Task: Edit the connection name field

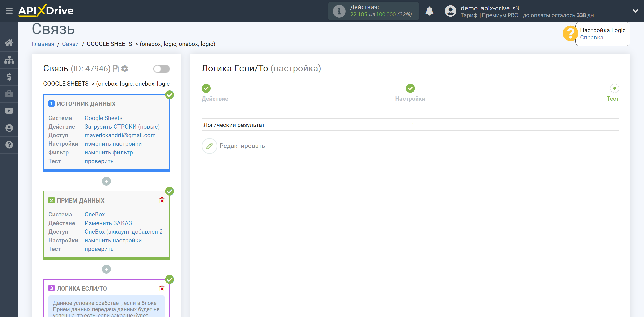Action: point(106,84)
